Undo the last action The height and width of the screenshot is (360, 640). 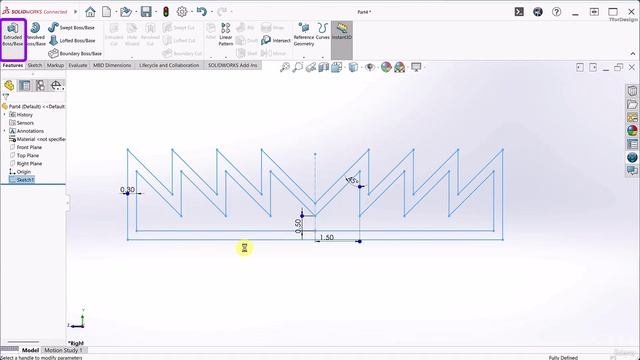point(202,12)
